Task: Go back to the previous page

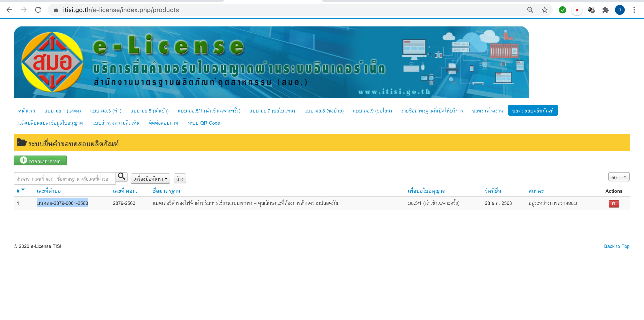Action: pyautogui.click(x=9, y=10)
